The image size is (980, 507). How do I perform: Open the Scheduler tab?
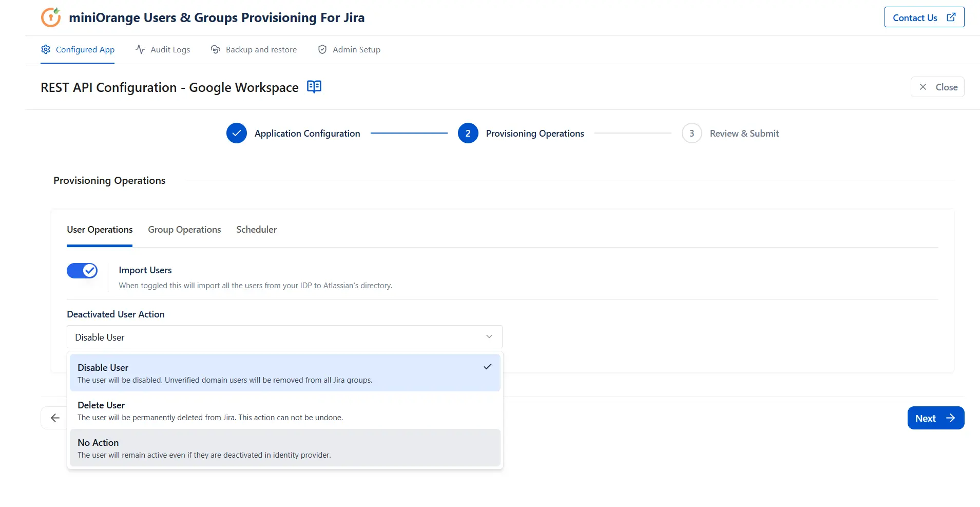click(x=256, y=230)
